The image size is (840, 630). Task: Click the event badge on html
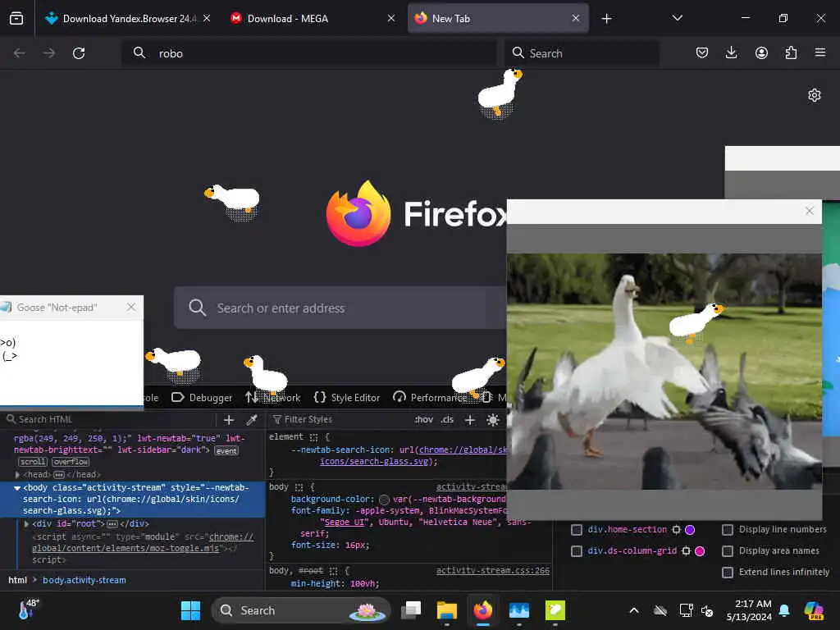coord(226,451)
